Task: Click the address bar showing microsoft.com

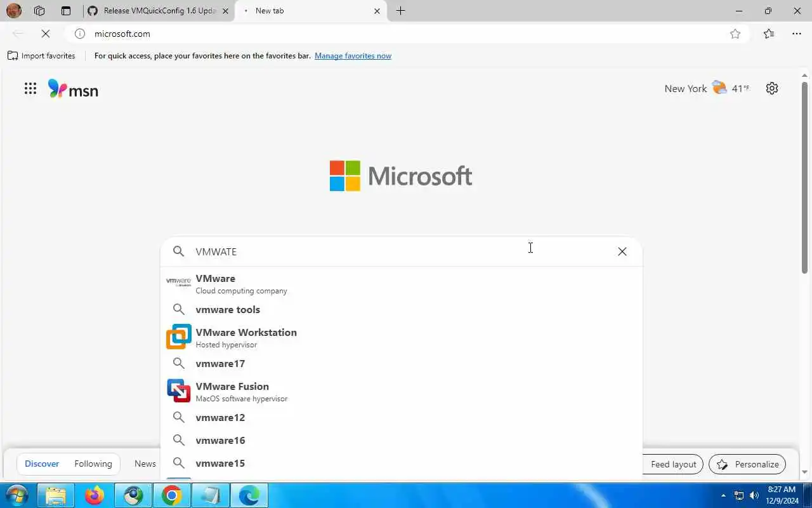Action: (x=406, y=34)
